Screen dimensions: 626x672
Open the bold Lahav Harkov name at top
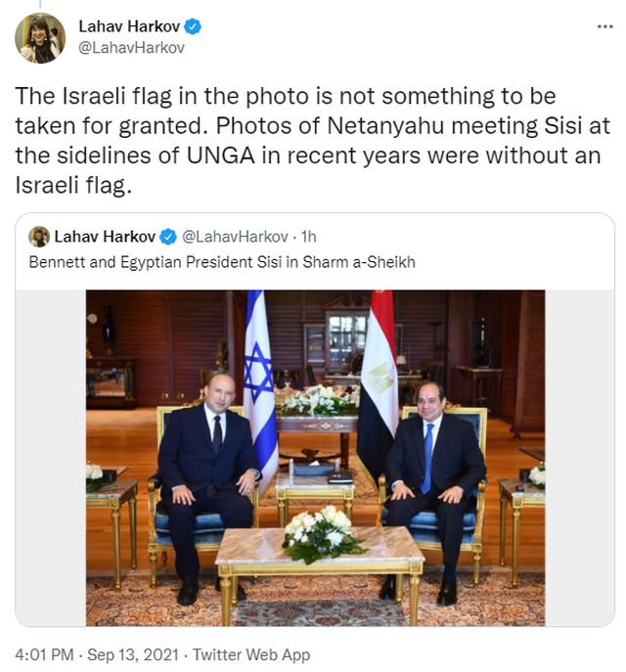pos(130,26)
